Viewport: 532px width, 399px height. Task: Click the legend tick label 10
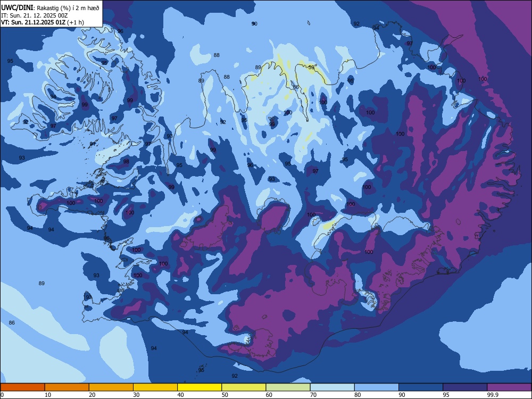click(x=48, y=395)
